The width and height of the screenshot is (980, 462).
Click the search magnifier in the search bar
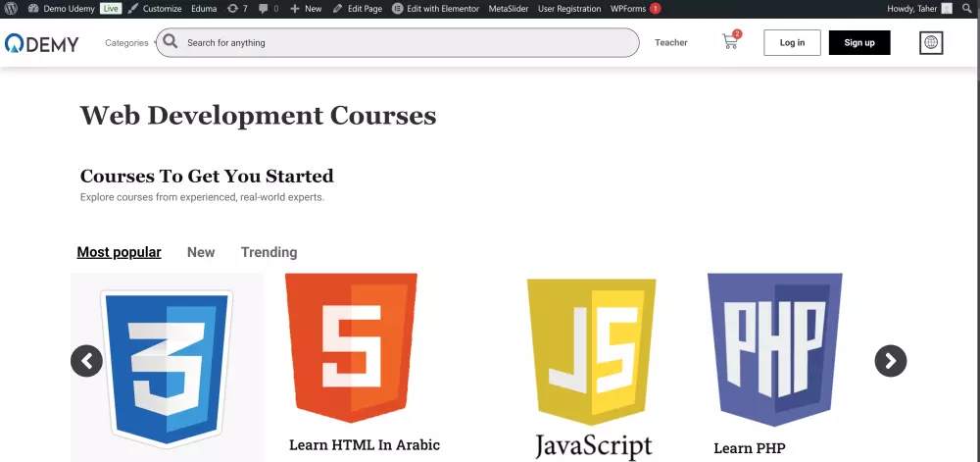[x=170, y=42]
